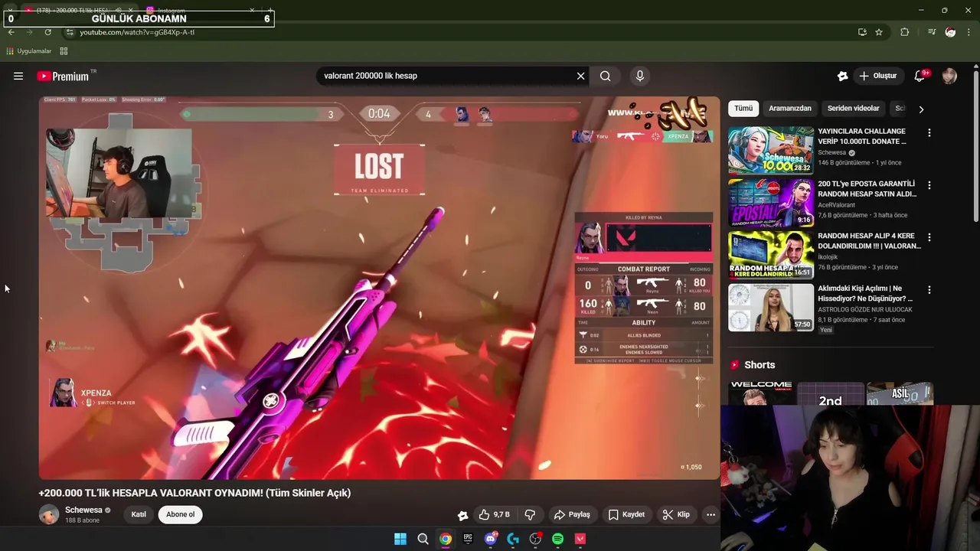Click the sparkle icon beside the like button
The height and width of the screenshot is (551, 980).
tap(462, 515)
